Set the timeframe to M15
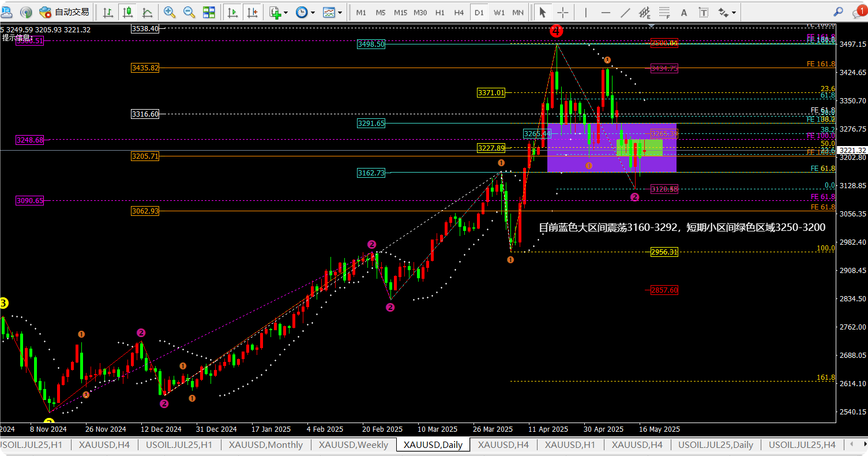Screen dimensions: 868x456 pos(400,12)
